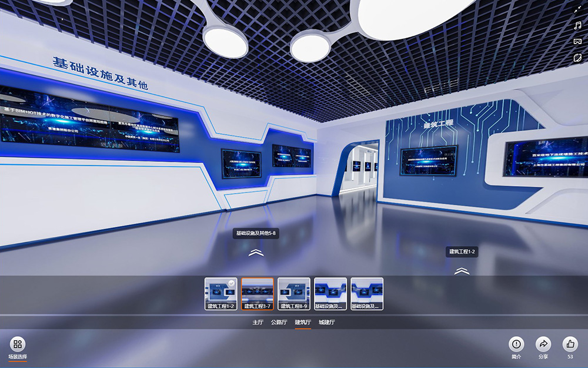
Task: Select the 建筑工程3-7 scene thumbnail
Action: pos(258,293)
